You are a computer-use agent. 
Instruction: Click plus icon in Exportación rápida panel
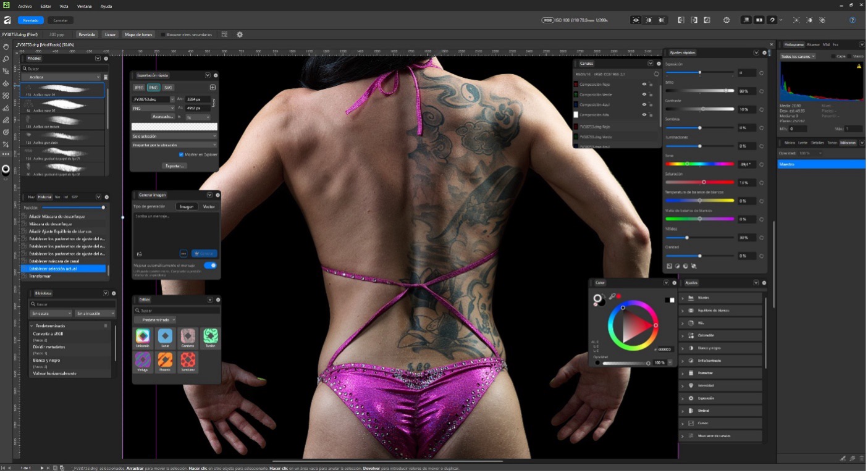(x=213, y=88)
